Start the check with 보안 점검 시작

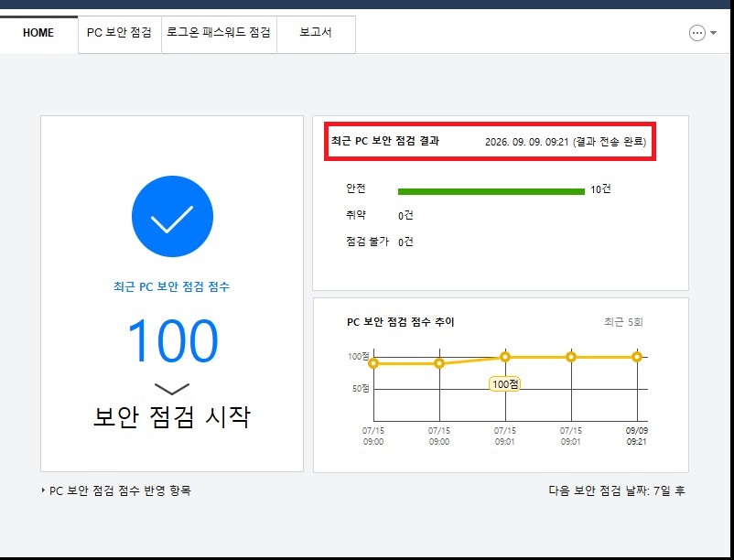pos(172,416)
